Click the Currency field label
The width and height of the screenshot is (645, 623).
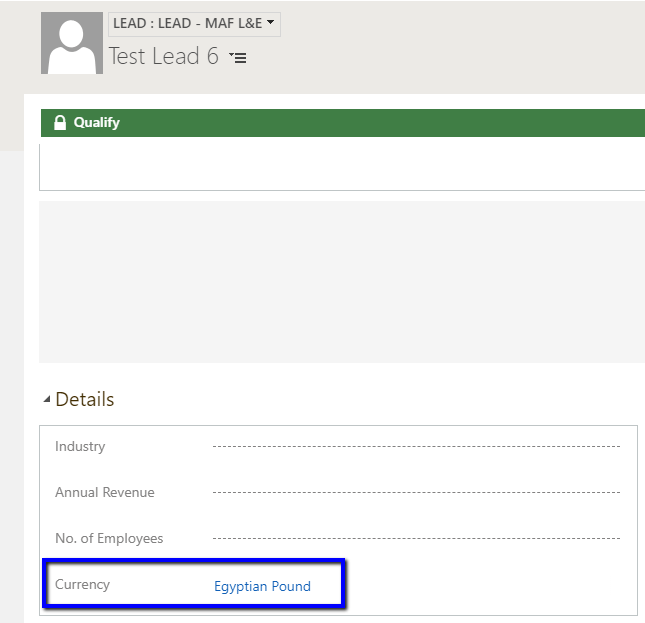pos(82,585)
